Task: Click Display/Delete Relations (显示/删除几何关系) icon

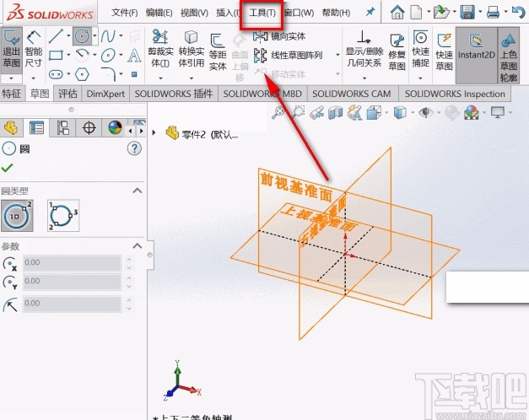Action: point(363,51)
